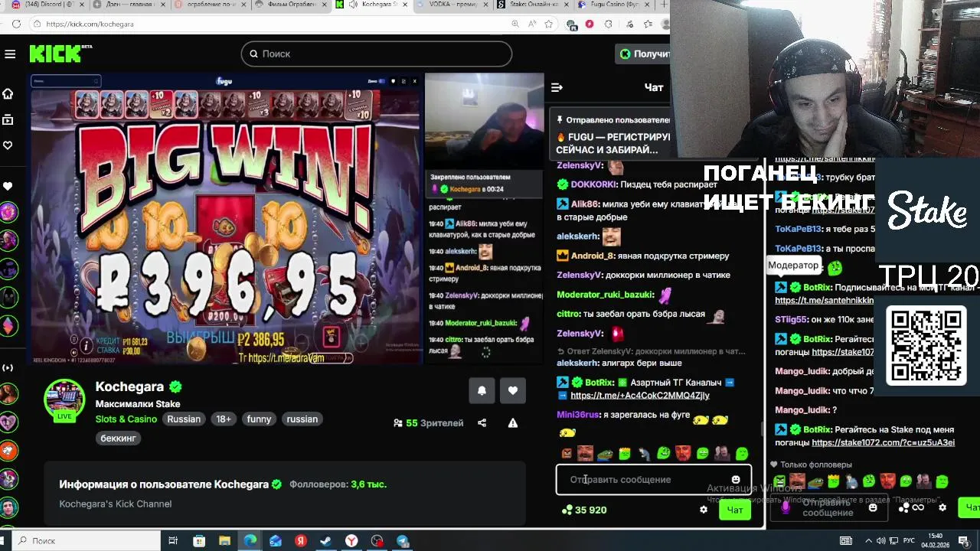Click the Kochegara channel name

[x=129, y=386]
